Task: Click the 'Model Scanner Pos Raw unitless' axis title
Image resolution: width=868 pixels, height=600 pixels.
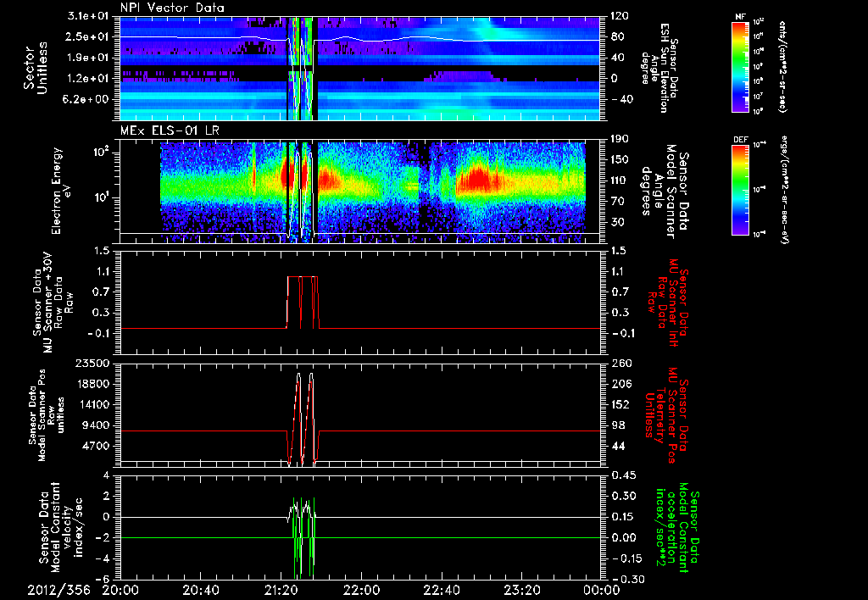Action: [x=47, y=415]
